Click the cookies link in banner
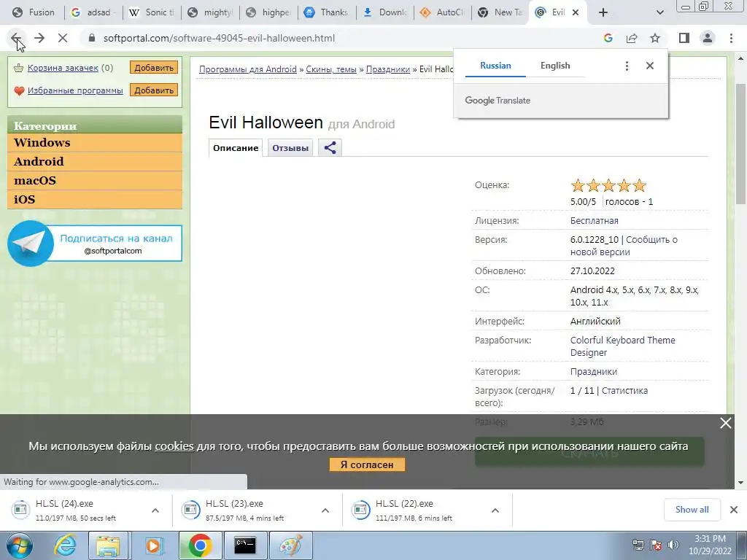The width and height of the screenshot is (747, 560). (x=174, y=446)
